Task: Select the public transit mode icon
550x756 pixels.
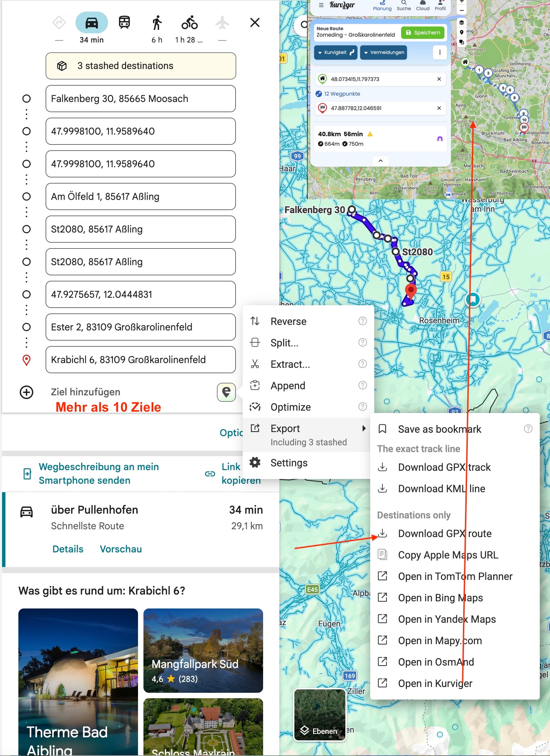Action: (124, 23)
